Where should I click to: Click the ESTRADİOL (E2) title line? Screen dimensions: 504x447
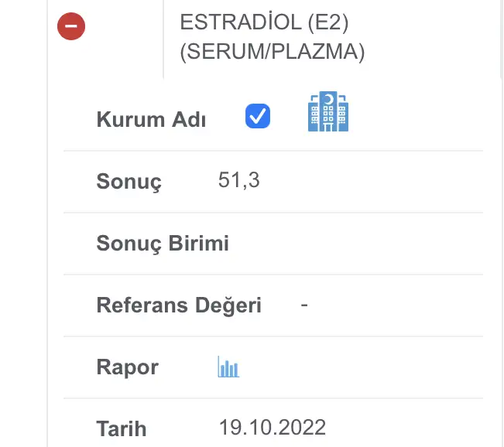pos(264,22)
